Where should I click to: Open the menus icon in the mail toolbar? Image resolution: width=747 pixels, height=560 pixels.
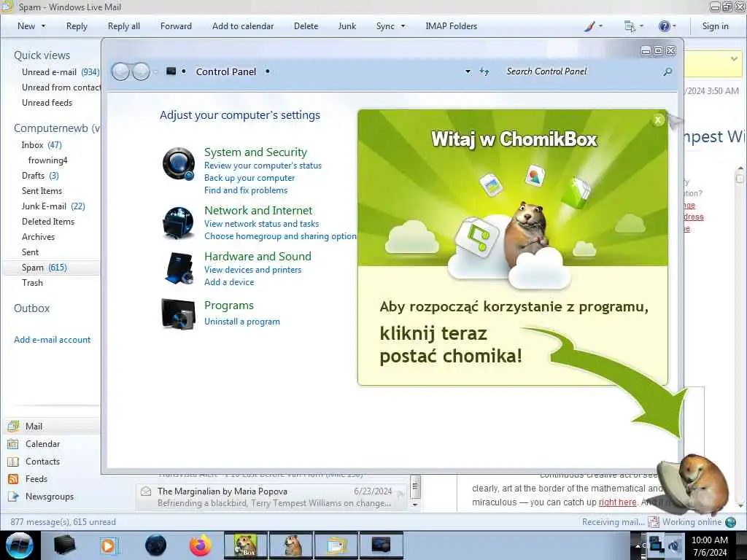pyautogui.click(x=630, y=26)
